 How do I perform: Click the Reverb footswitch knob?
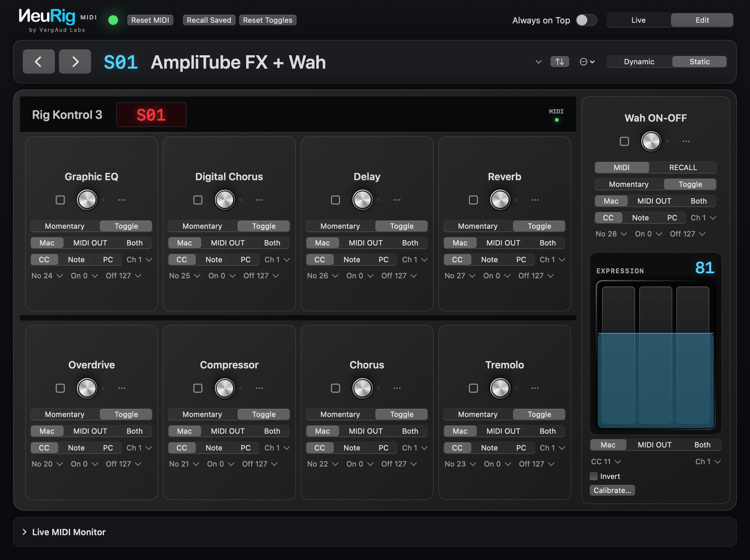[500, 200]
